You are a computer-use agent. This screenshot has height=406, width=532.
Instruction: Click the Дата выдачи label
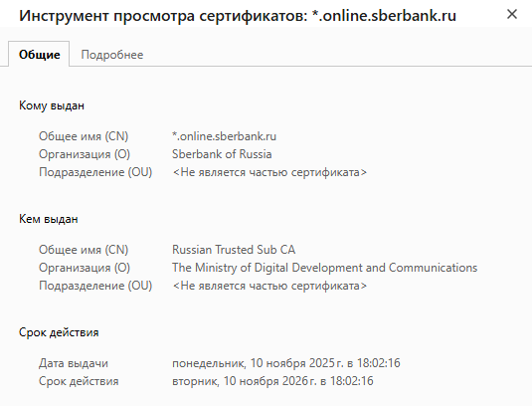coord(74,363)
